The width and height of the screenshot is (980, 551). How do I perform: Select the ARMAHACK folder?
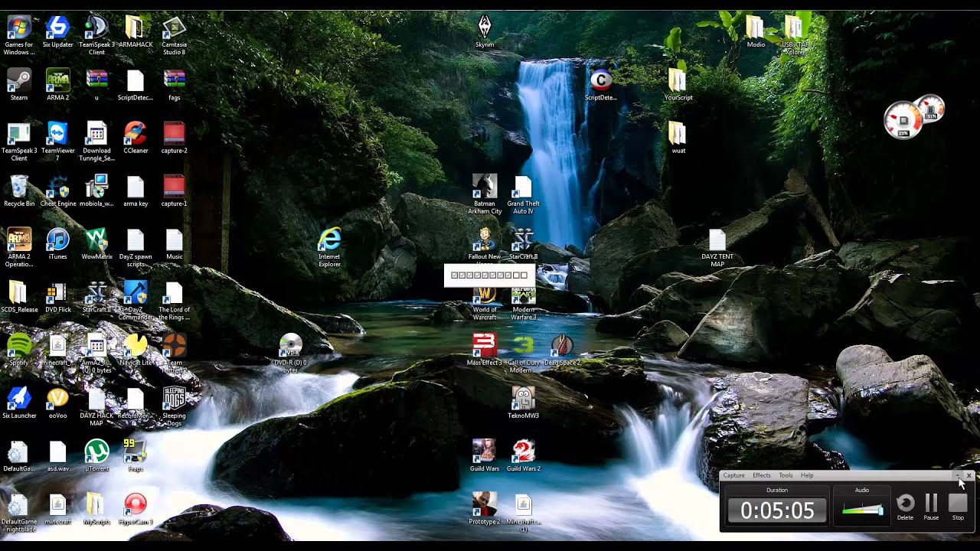pos(136,32)
